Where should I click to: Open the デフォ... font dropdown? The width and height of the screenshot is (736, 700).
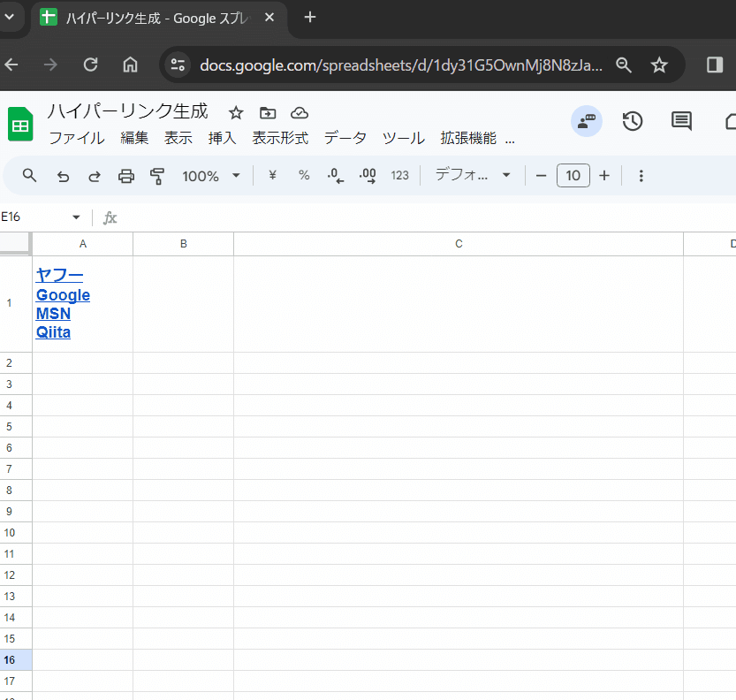(x=473, y=175)
